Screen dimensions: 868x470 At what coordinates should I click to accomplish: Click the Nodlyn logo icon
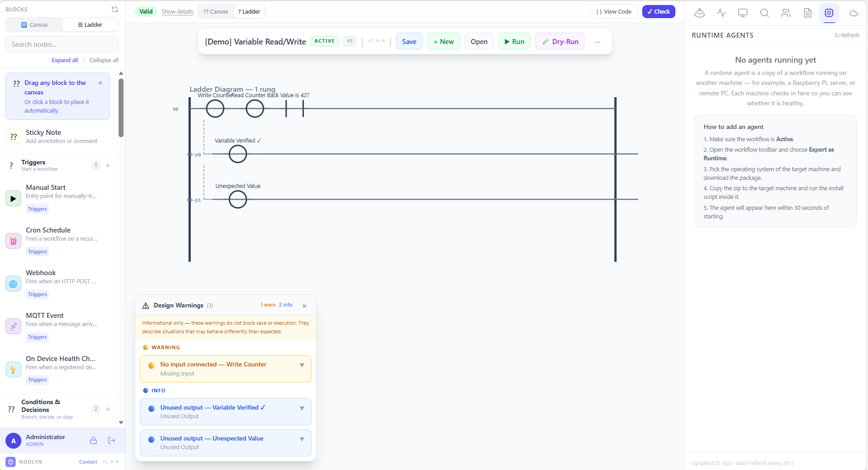tap(11, 462)
